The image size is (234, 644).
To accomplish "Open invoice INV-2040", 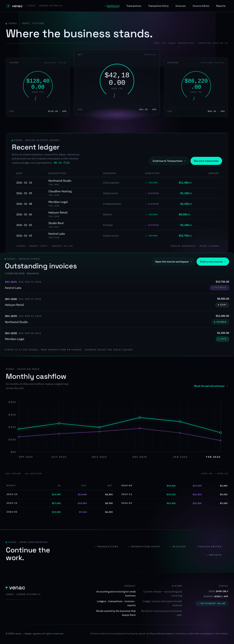I will coord(11,299).
